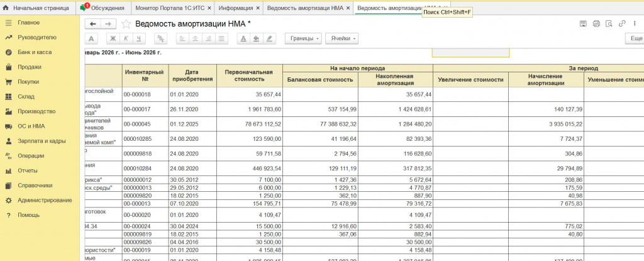Select the Инвентарный № column header

[144, 75]
